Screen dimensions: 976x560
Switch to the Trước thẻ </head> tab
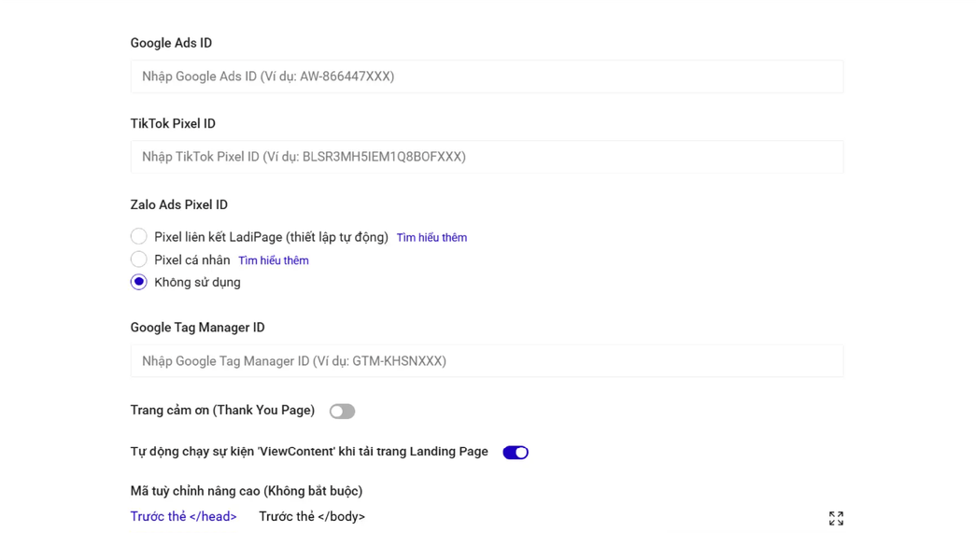184,516
